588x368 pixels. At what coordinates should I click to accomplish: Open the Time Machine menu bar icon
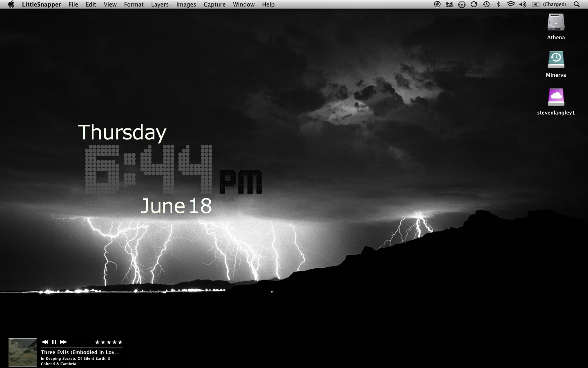tap(486, 4)
